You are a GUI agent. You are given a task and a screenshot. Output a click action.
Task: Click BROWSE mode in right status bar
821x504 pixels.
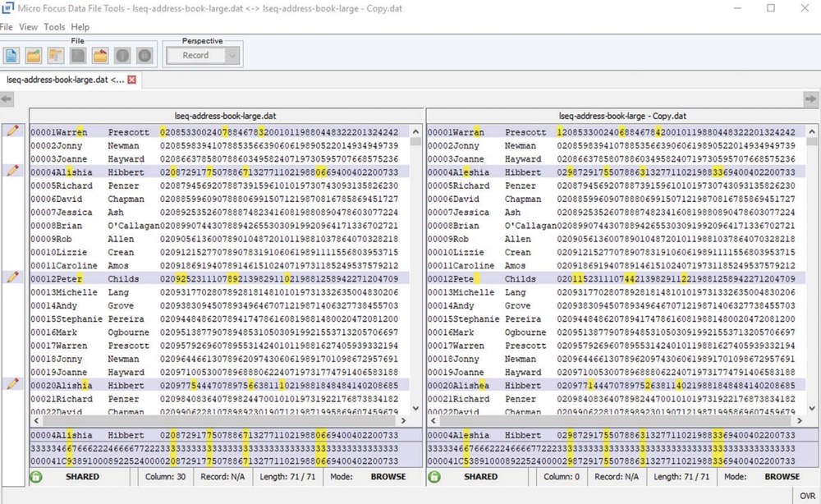(x=782, y=477)
